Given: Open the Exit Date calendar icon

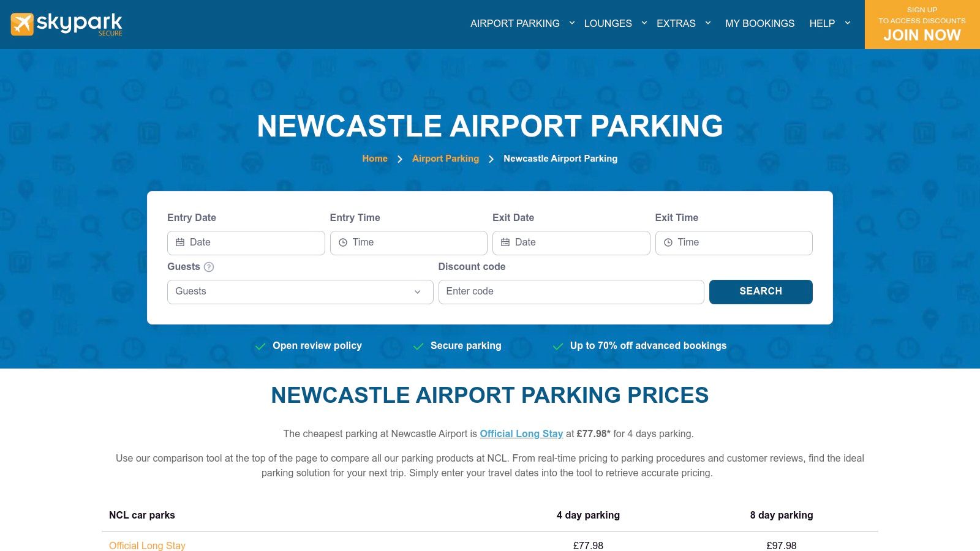Looking at the screenshot, I should [x=505, y=242].
